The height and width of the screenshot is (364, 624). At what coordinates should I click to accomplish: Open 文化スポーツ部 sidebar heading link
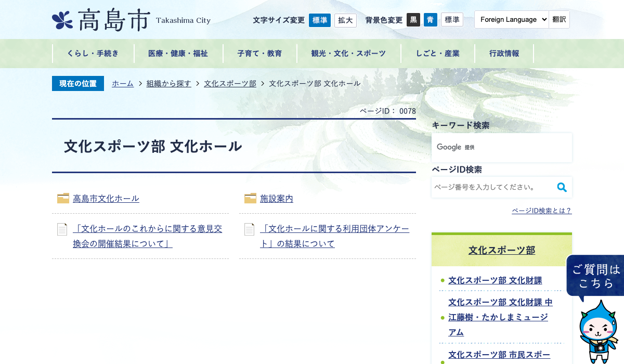pos(502,251)
